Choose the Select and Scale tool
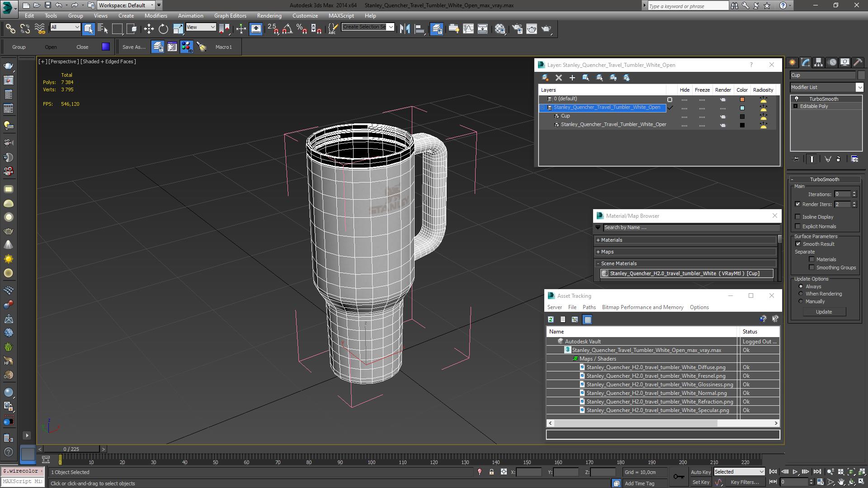The width and height of the screenshot is (868, 488). 178,29
